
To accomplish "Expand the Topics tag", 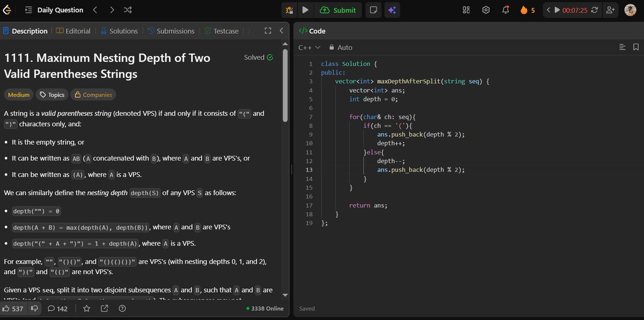I will pos(52,95).
